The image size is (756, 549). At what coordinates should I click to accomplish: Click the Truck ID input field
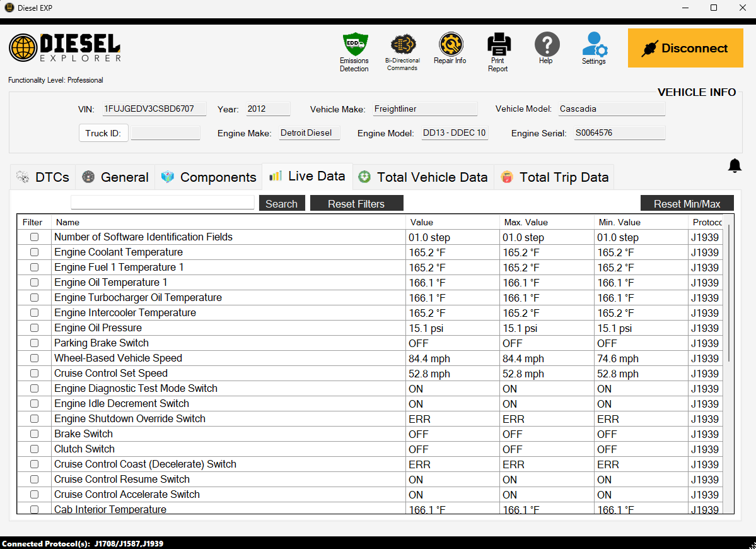165,133
